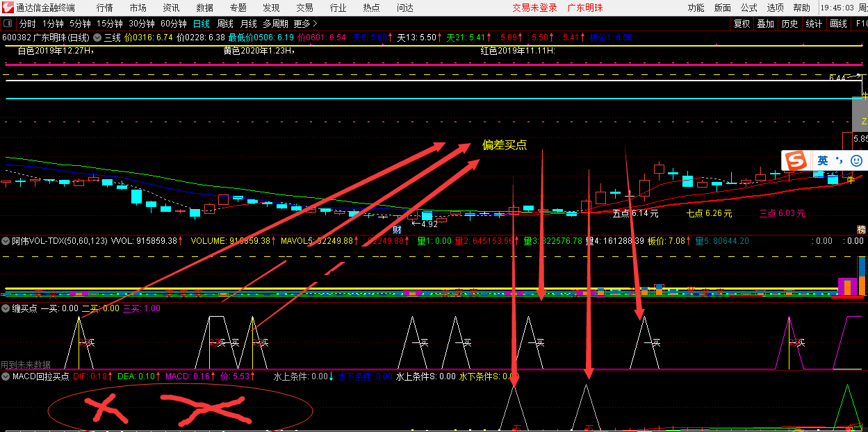Open the 资讯 menu
The width and height of the screenshot is (868, 432).
coord(171,8)
